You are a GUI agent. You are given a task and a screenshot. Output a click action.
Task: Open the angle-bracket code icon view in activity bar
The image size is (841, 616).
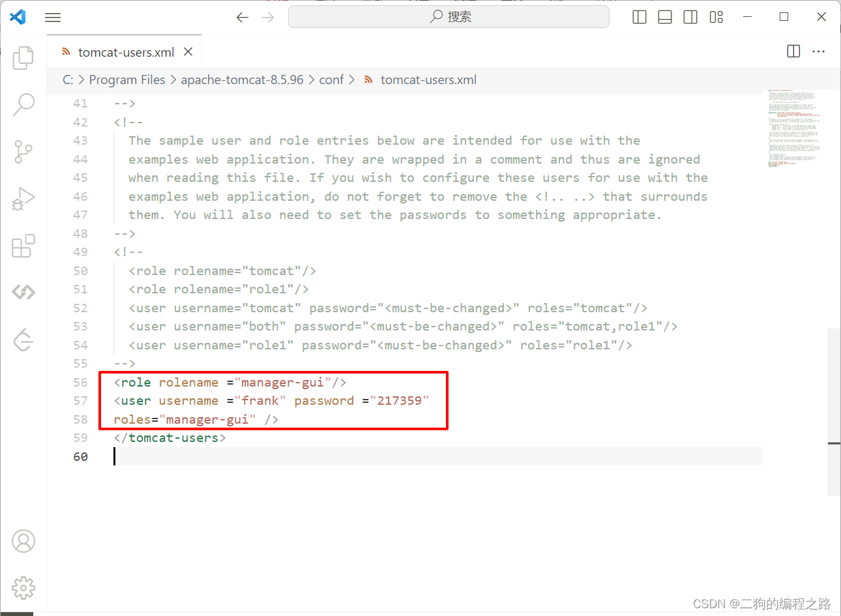[23, 292]
